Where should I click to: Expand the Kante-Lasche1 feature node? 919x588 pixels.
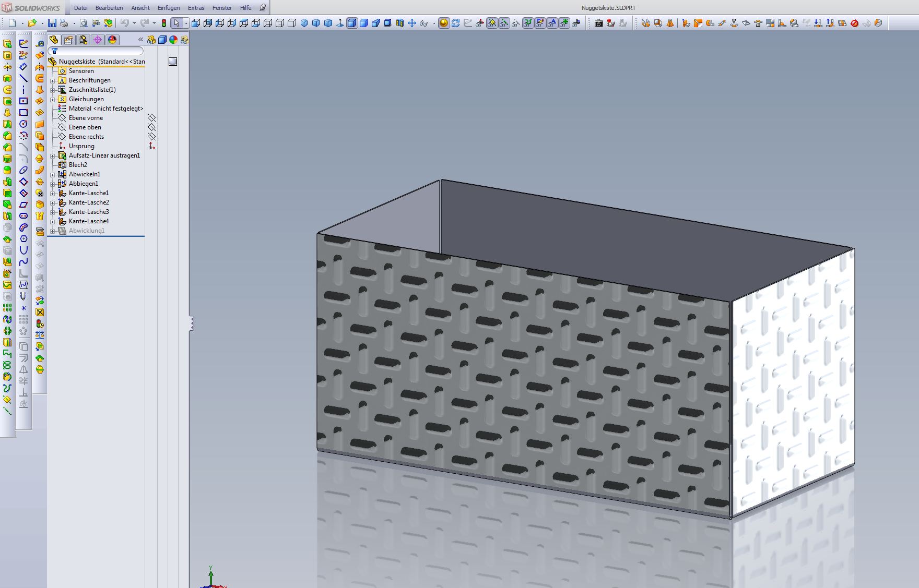pyautogui.click(x=52, y=194)
